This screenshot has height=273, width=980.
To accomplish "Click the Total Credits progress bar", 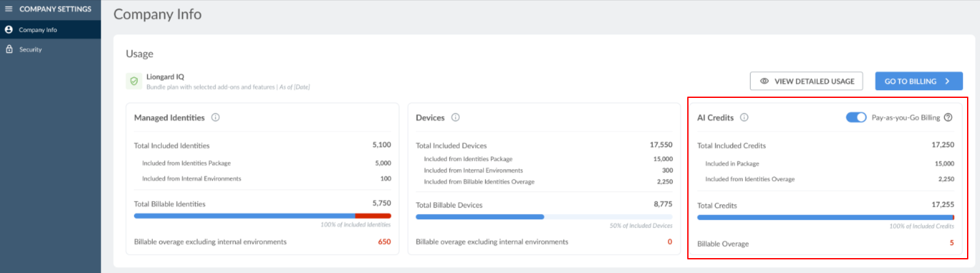I will click(825, 217).
